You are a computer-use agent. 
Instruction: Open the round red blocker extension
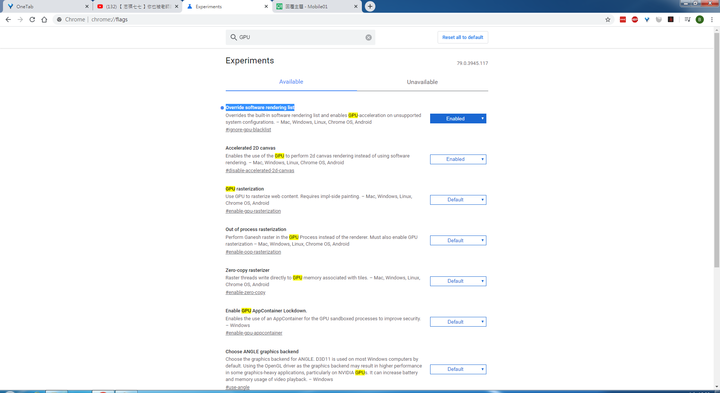(x=635, y=20)
